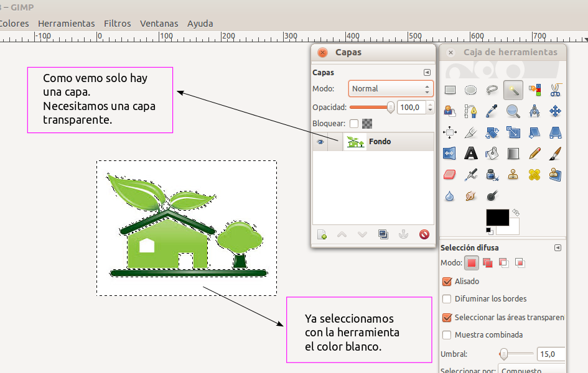Select the Measure compass tool
The image size is (588, 373).
click(534, 111)
